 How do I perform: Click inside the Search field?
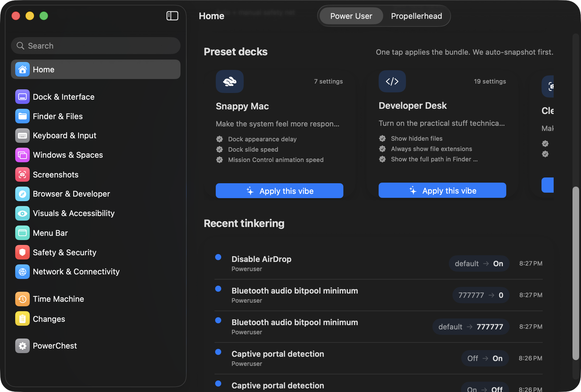[x=96, y=46]
